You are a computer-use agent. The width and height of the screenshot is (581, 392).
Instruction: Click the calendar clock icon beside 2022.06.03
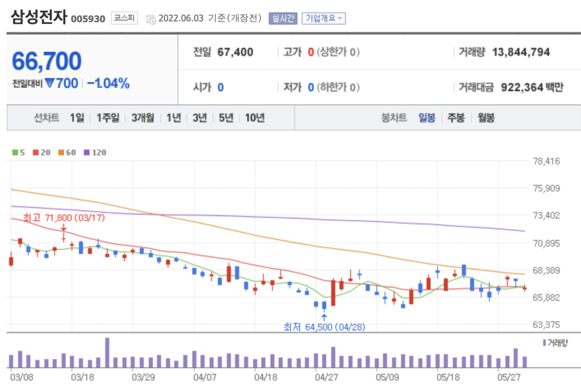(151, 20)
